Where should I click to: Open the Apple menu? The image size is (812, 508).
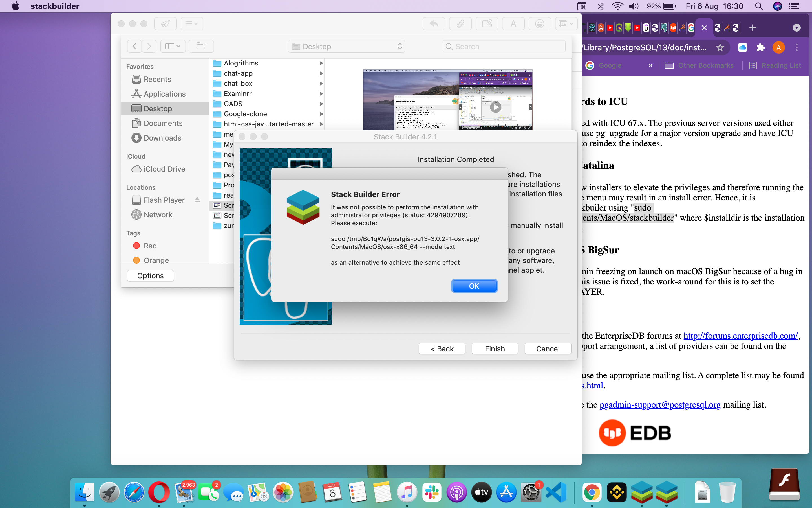(x=15, y=6)
